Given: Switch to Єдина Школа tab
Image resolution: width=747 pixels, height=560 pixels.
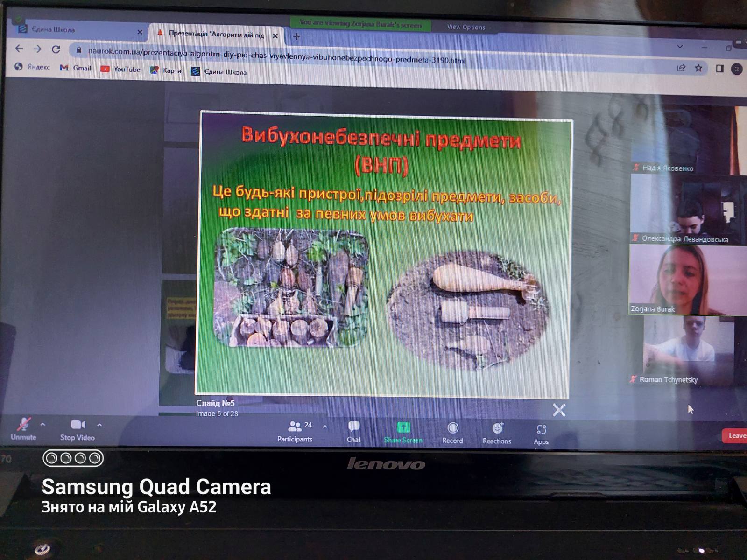Looking at the screenshot, I should click(x=79, y=30).
